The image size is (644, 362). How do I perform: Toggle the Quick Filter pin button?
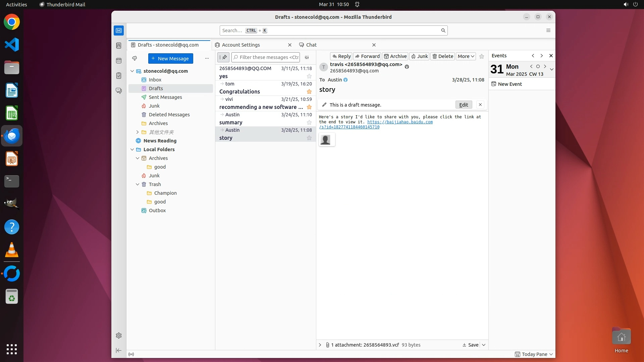click(223, 57)
